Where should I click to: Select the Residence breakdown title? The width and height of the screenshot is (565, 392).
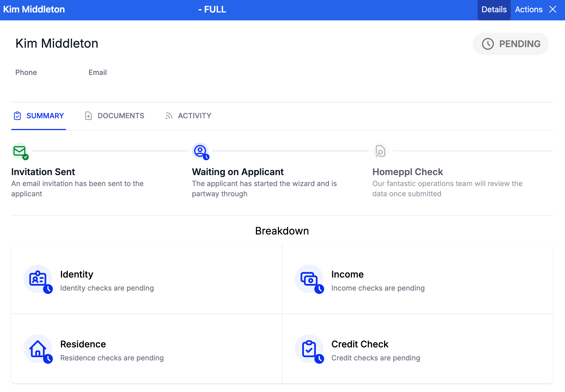pyautogui.click(x=83, y=344)
